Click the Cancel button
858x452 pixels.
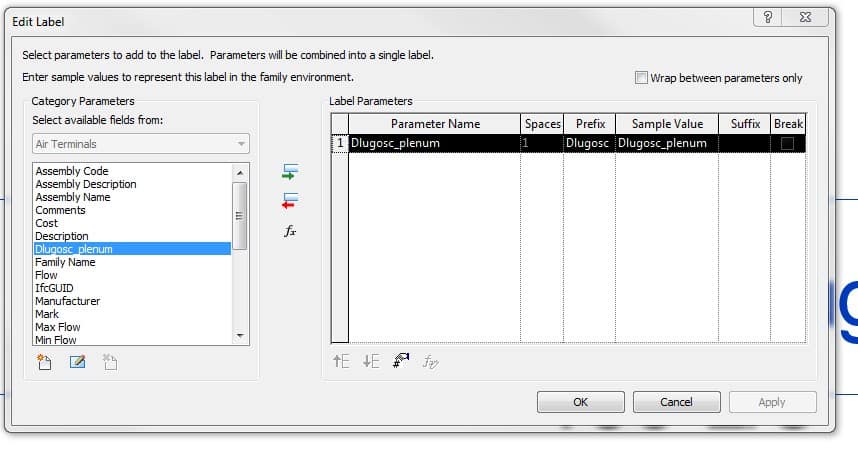(x=676, y=402)
